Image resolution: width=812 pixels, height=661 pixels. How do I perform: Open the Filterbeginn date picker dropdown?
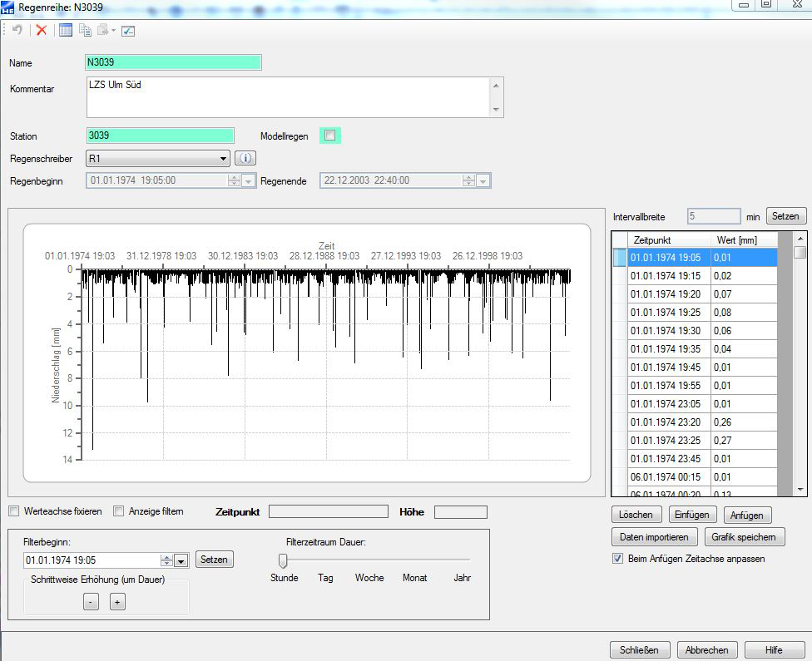click(x=181, y=560)
